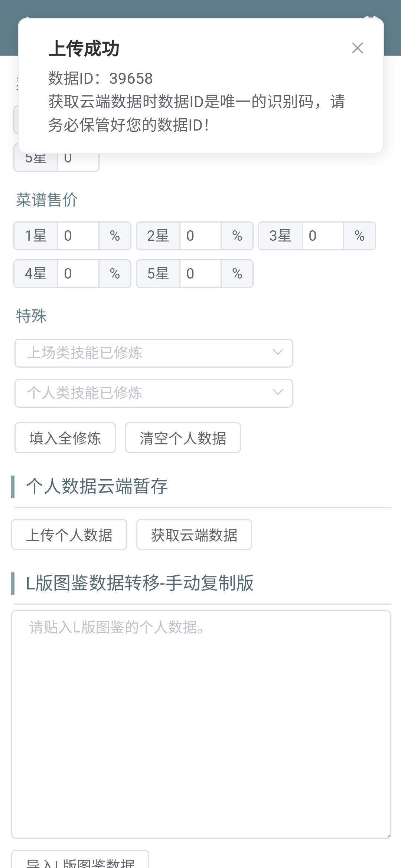This screenshot has width=401, height=868.
Task: Click 获取云端数据 button
Action: pyautogui.click(x=194, y=535)
